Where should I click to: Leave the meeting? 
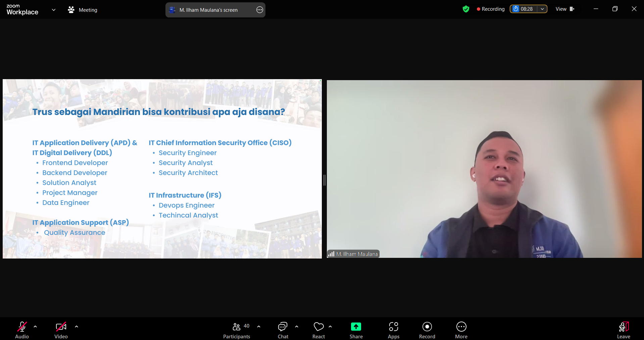(x=624, y=330)
